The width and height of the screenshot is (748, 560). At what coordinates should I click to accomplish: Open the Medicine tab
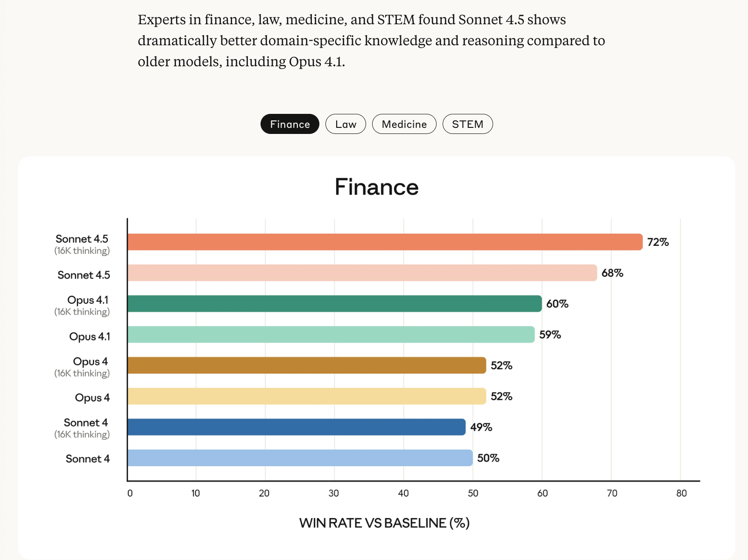[404, 124]
